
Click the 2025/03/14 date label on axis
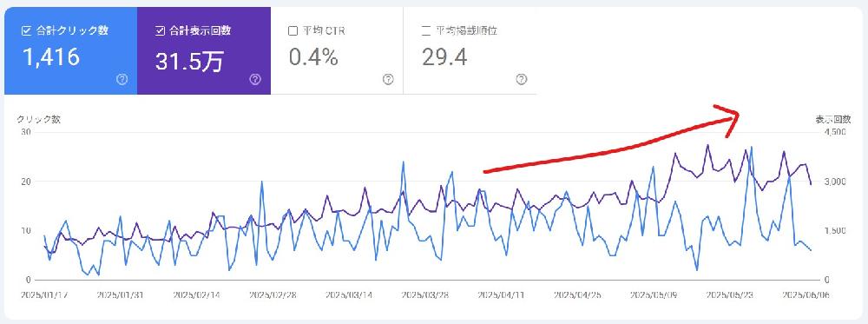349,295
